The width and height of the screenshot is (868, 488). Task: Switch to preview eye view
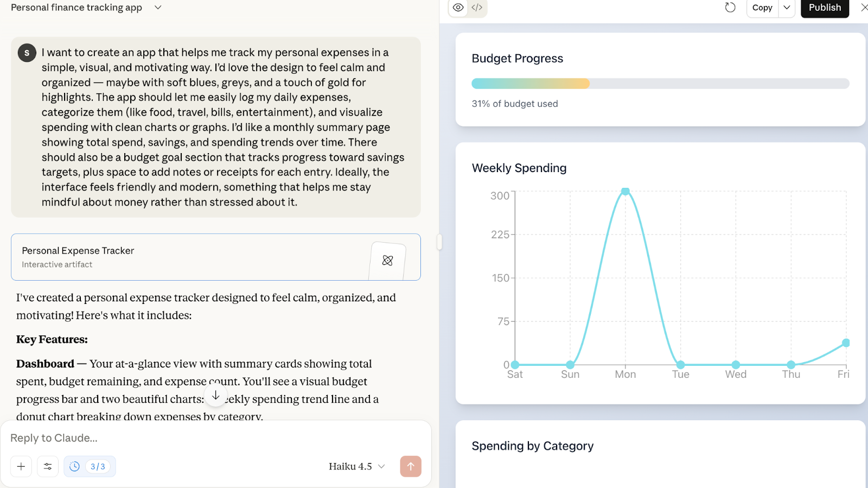[x=458, y=8]
